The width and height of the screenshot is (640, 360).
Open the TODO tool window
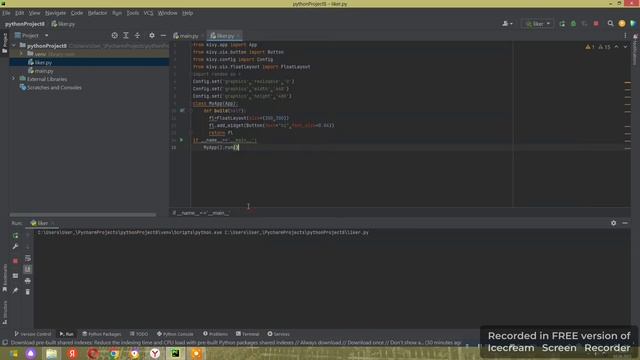(139, 334)
